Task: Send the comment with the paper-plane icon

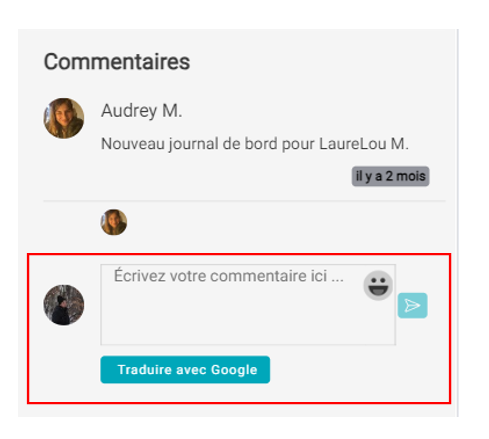Action: click(412, 305)
